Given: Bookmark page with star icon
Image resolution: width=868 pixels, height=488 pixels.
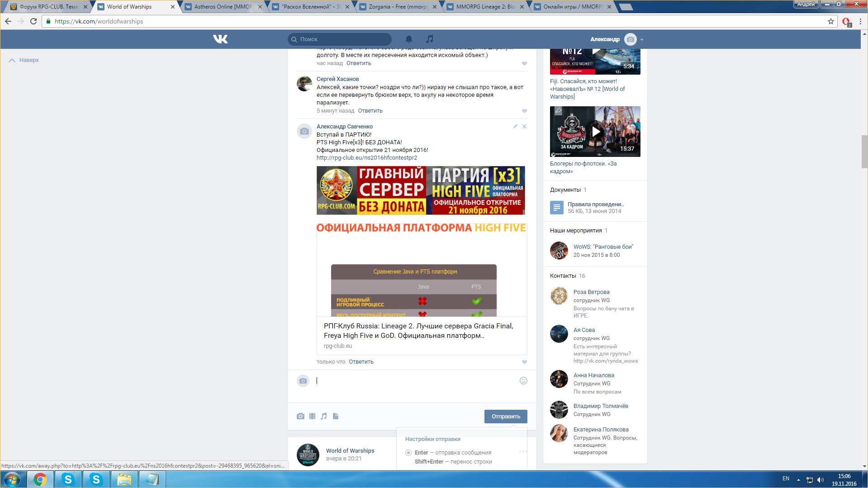Looking at the screenshot, I should (x=830, y=21).
